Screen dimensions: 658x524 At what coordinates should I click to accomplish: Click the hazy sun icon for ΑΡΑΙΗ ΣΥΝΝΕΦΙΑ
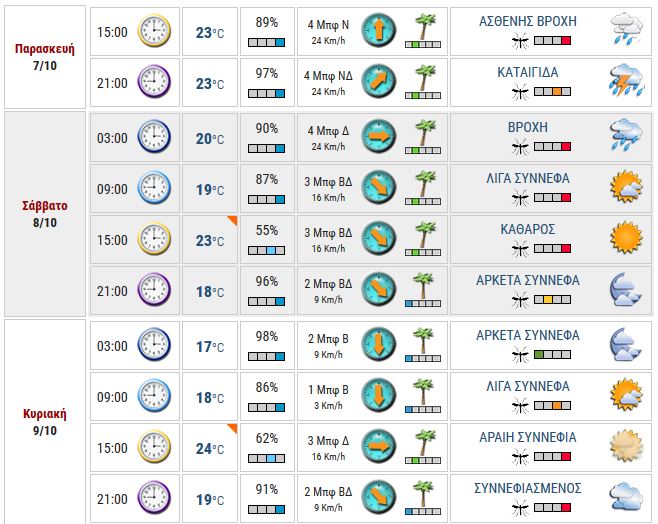click(x=626, y=445)
